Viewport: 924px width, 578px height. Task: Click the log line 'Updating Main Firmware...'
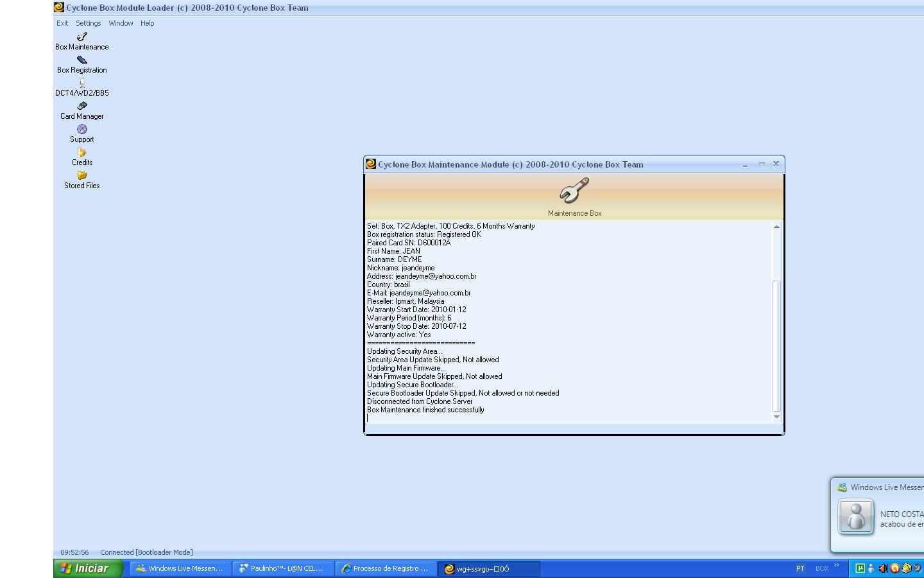[x=406, y=368]
